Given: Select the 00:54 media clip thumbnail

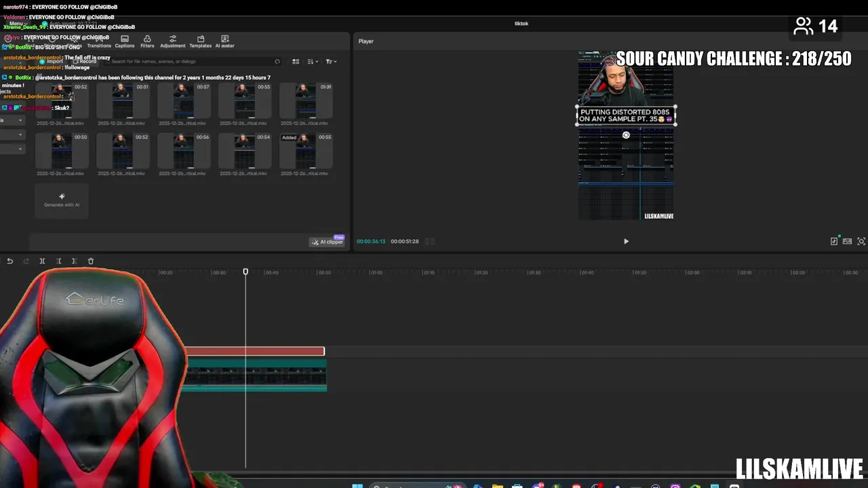Looking at the screenshot, I should click(x=245, y=150).
